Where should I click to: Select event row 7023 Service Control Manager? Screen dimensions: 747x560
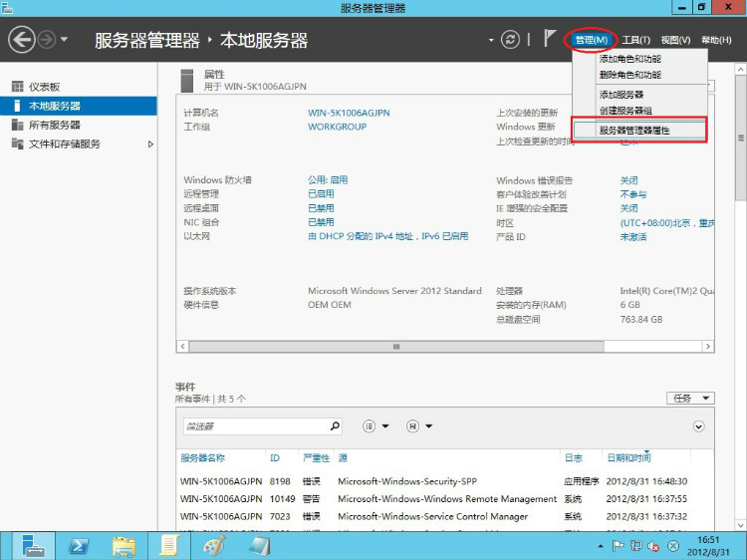[x=445, y=516]
